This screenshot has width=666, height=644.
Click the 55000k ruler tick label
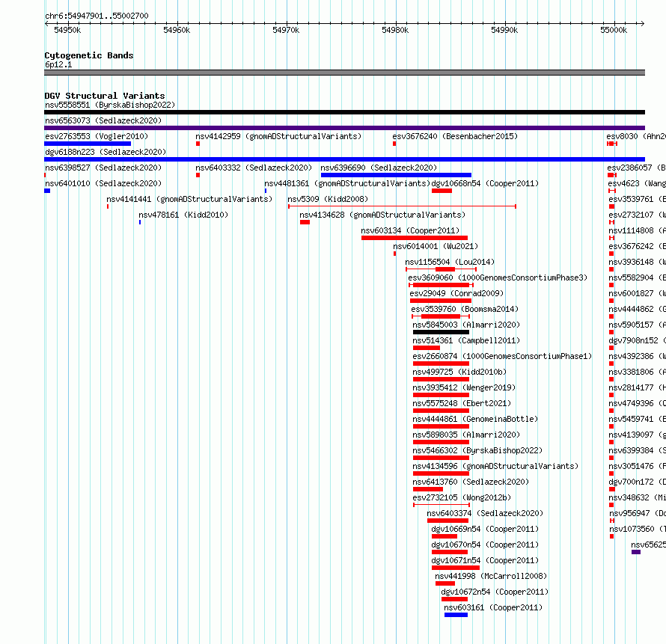[x=614, y=30]
